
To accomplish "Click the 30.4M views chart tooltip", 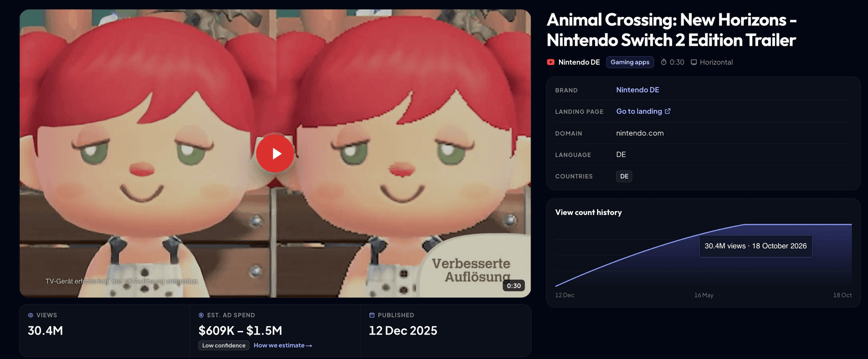I will [755, 246].
